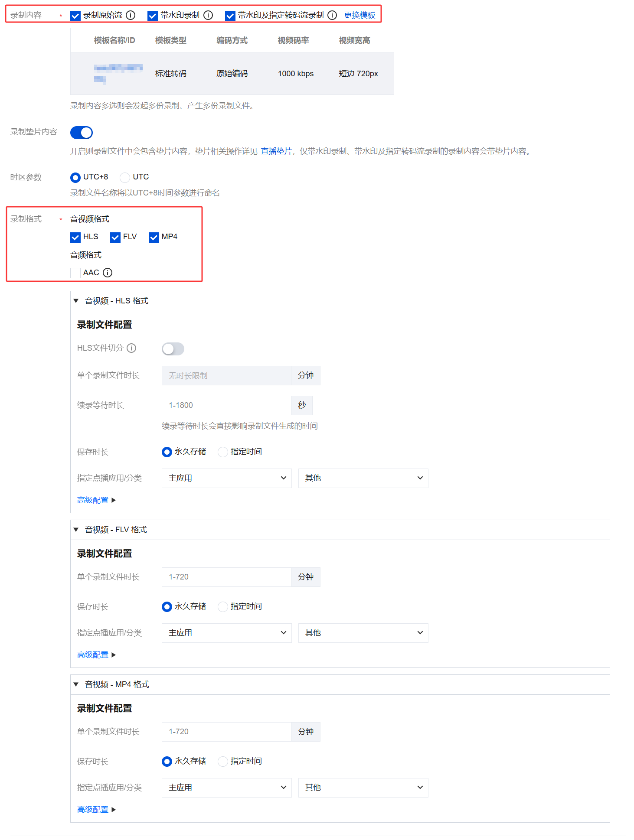Uncheck HLS format checkbox
634x840 pixels.
tap(75, 237)
